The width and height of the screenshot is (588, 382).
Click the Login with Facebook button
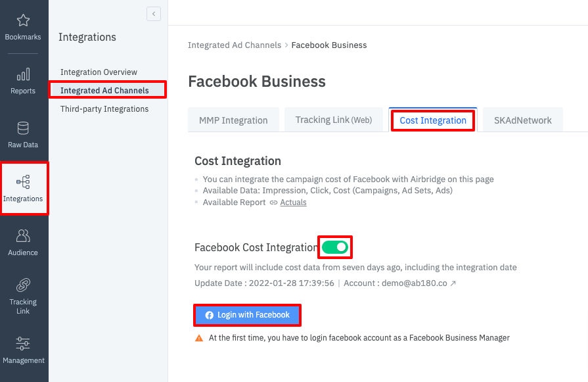[x=247, y=315]
